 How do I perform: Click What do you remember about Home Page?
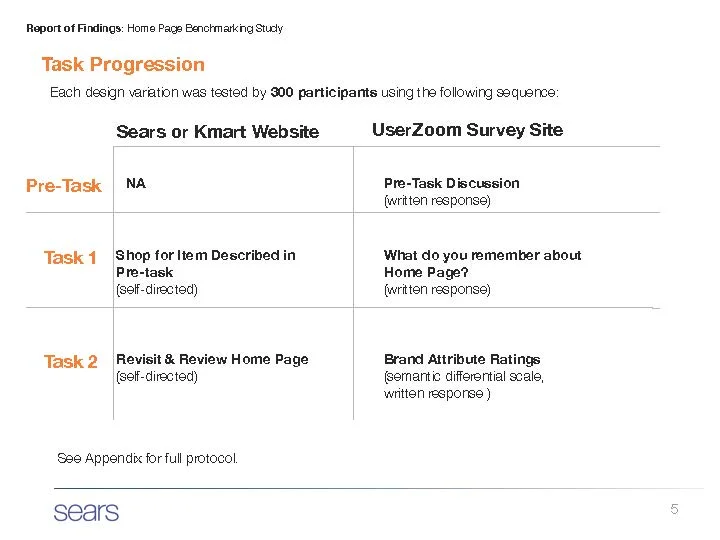pos(483,264)
